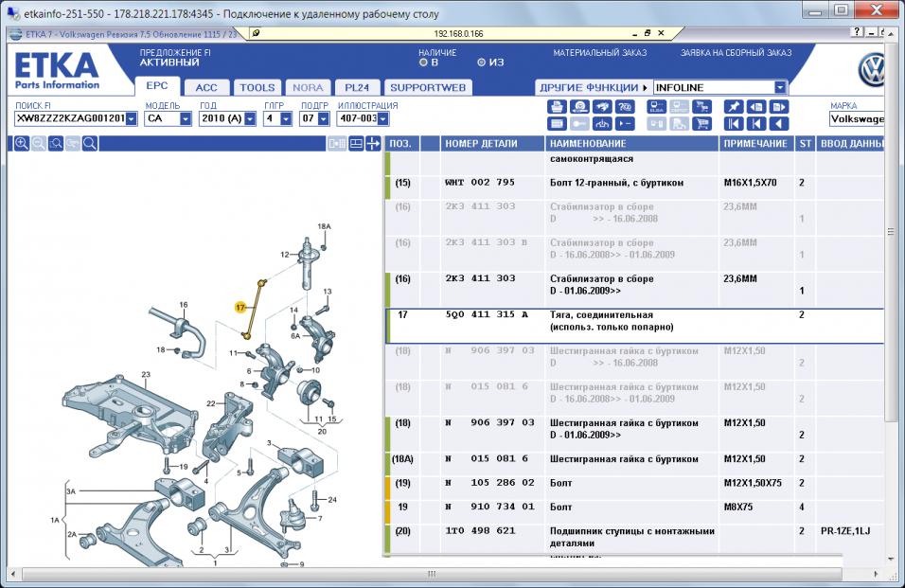Click the ПОЗ. column header
Screen dimensions: 905x588
coord(402,144)
